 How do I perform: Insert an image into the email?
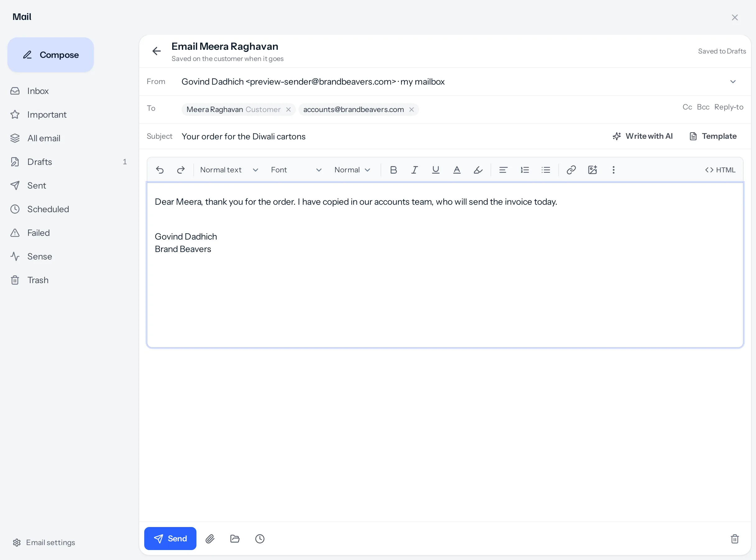592,170
